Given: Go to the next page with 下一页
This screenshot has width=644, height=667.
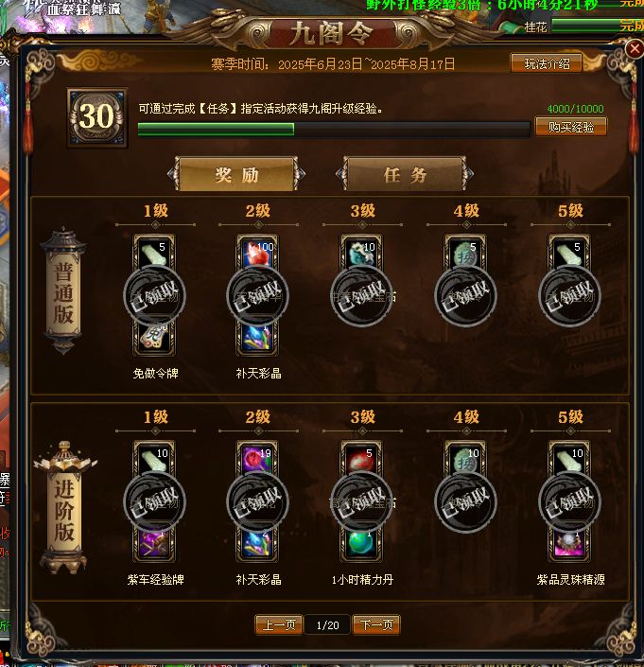Looking at the screenshot, I should [x=376, y=624].
